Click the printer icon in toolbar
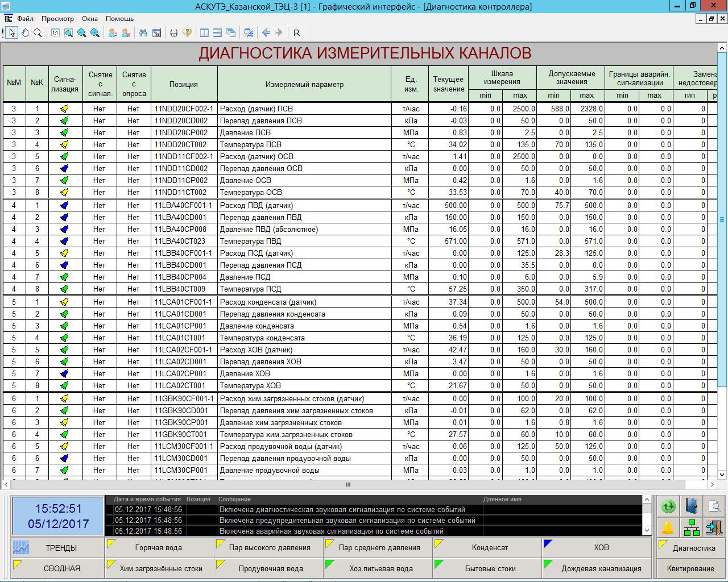The width and height of the screenshot is (728, 582). 174,33
